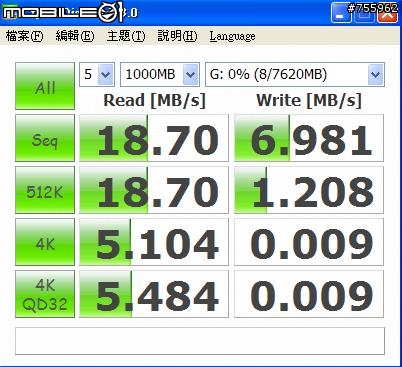This screenshot has width=402, height=367.
Task: Run All benchmark tests
Action: [x=45, y=86]
